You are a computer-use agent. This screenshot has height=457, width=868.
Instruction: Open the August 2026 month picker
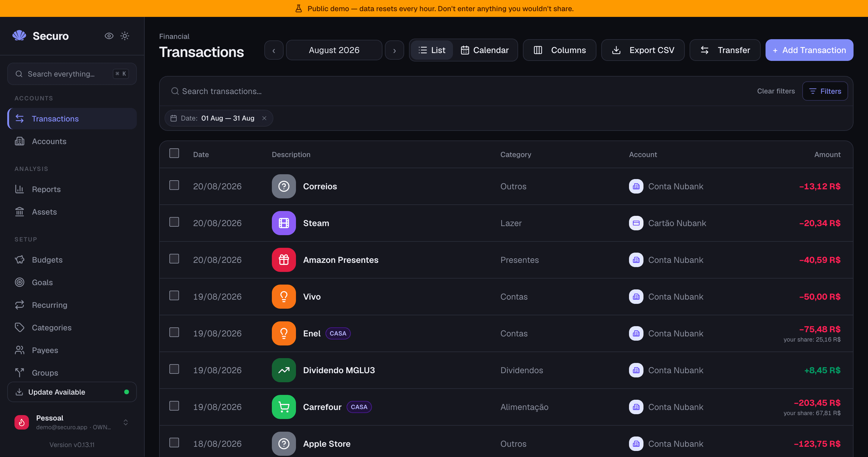click(334, 50)
